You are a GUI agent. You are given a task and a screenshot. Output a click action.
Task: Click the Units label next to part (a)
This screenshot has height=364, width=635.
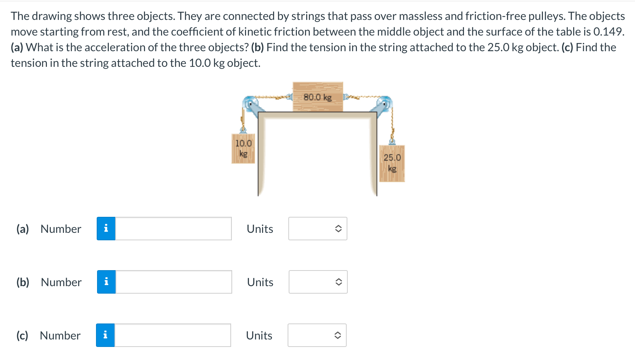[260, 229]
